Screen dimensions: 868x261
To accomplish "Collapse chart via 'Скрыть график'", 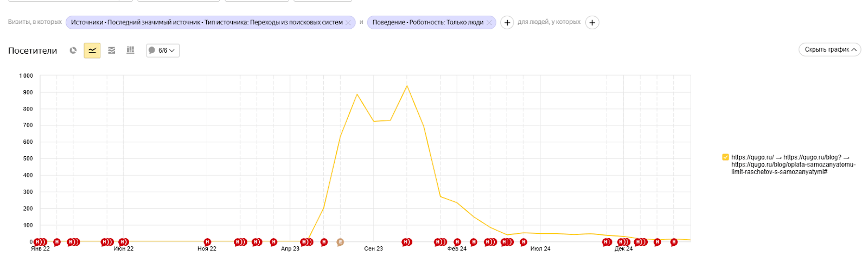I will click(830, 49).
